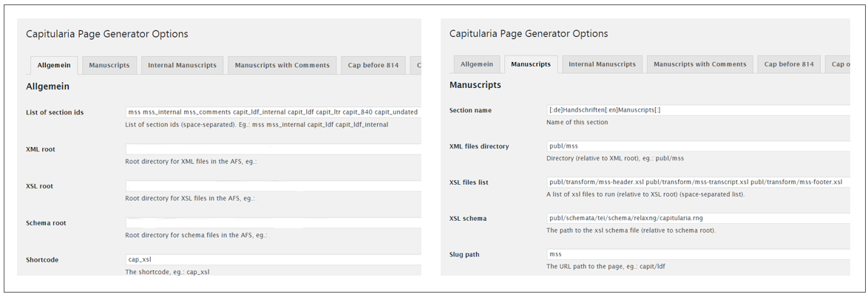Open Internal Manuscripts tab in left screenshot
The image size is (868, 297).
(x=182, y=65)
